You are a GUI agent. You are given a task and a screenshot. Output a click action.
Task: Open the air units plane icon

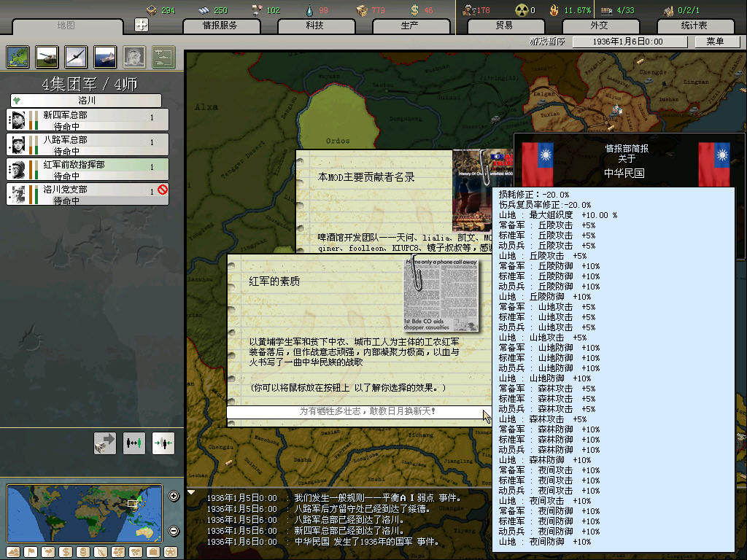(77, 56)
